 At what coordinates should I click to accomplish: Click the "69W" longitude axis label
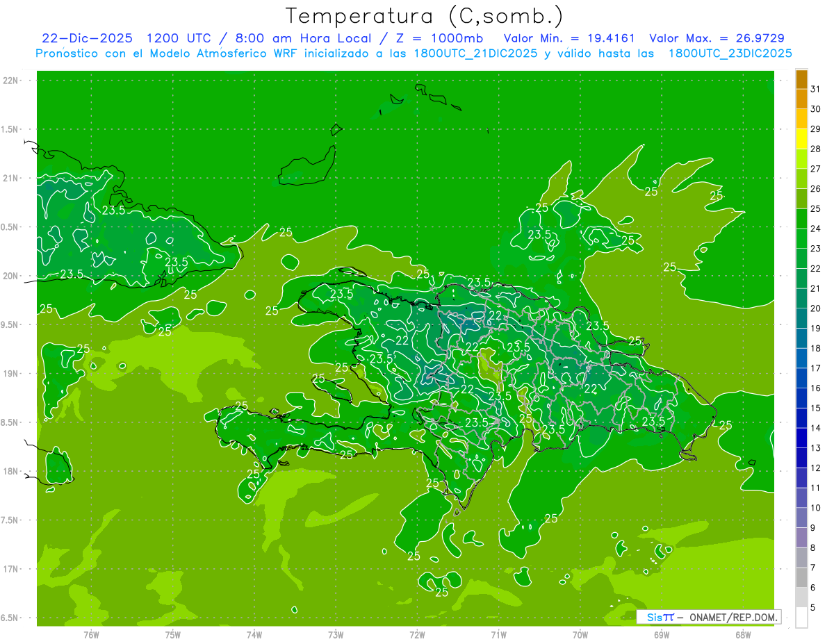pos(662,634)
